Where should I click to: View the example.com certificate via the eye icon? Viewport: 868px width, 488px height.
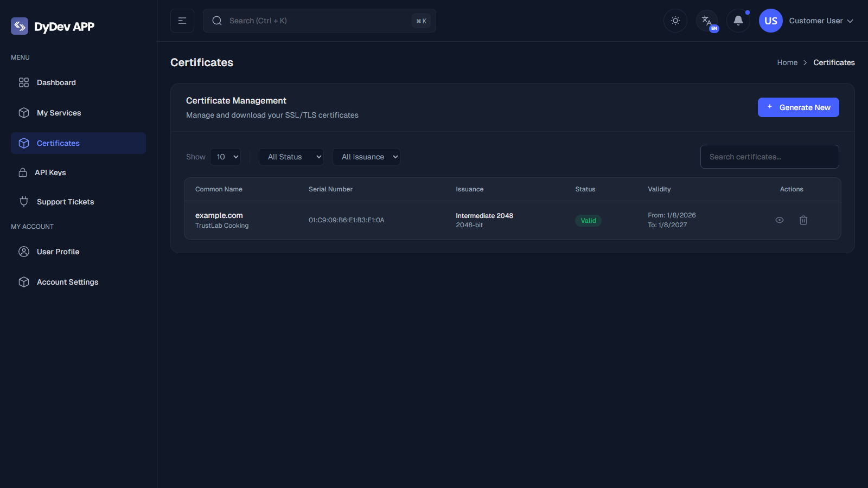click(780, 220)
